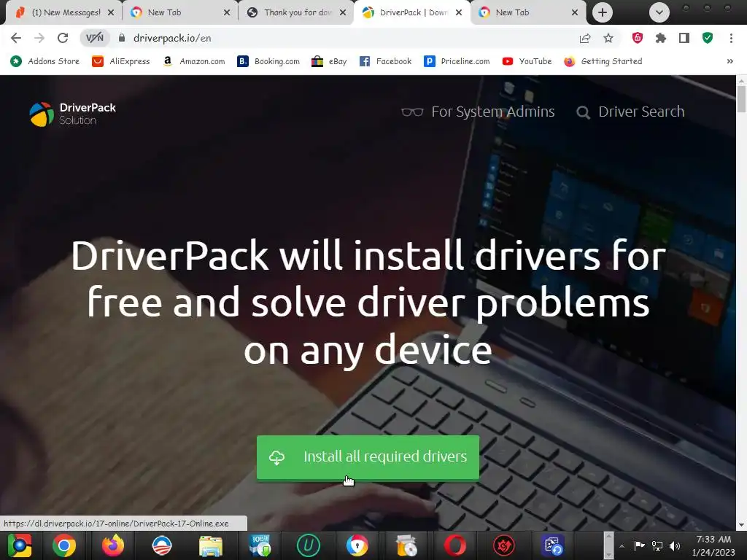Open Booking.com bookmark
Viewport: 747px width, 560px height.
tap(268, 61)
